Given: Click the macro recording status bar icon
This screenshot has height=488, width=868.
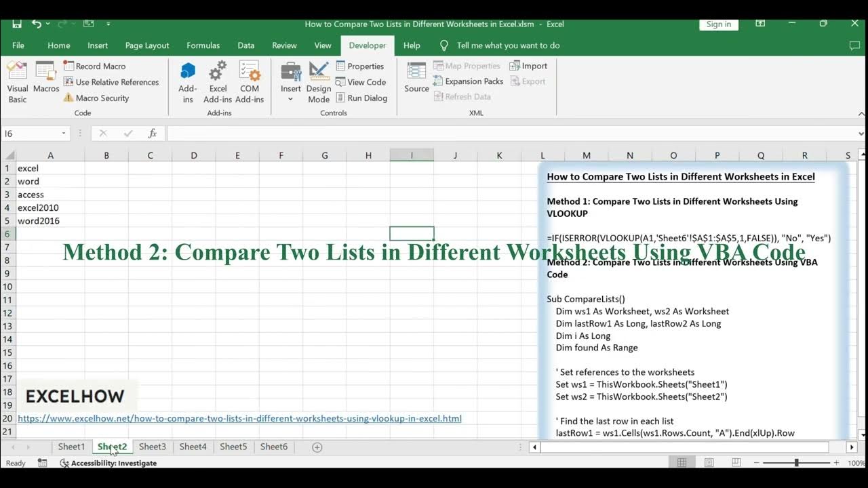Looking at the screenshot, I should pyautogui.click(x=43, y=463).
